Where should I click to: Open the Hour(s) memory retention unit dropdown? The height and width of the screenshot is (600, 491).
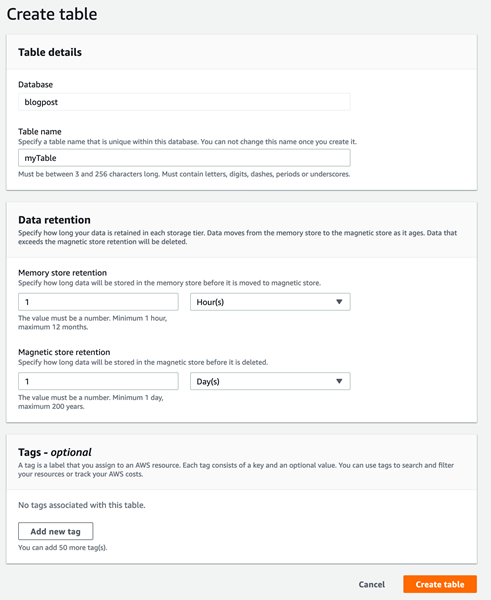click(270, 302)
